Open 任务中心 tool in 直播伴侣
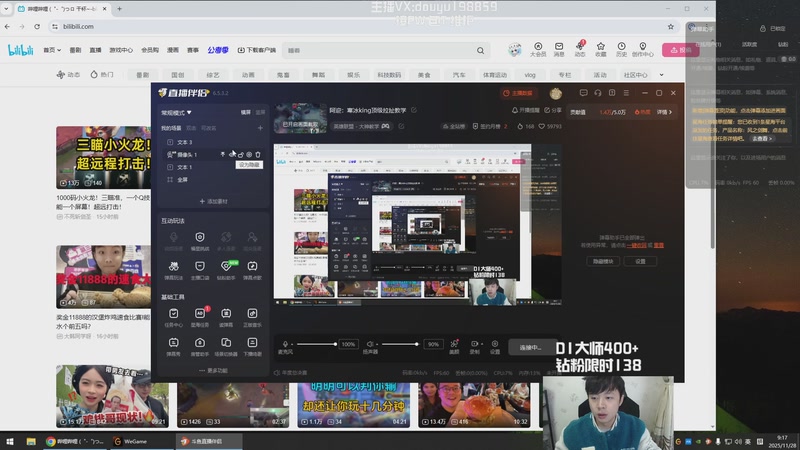 (173, 317)
